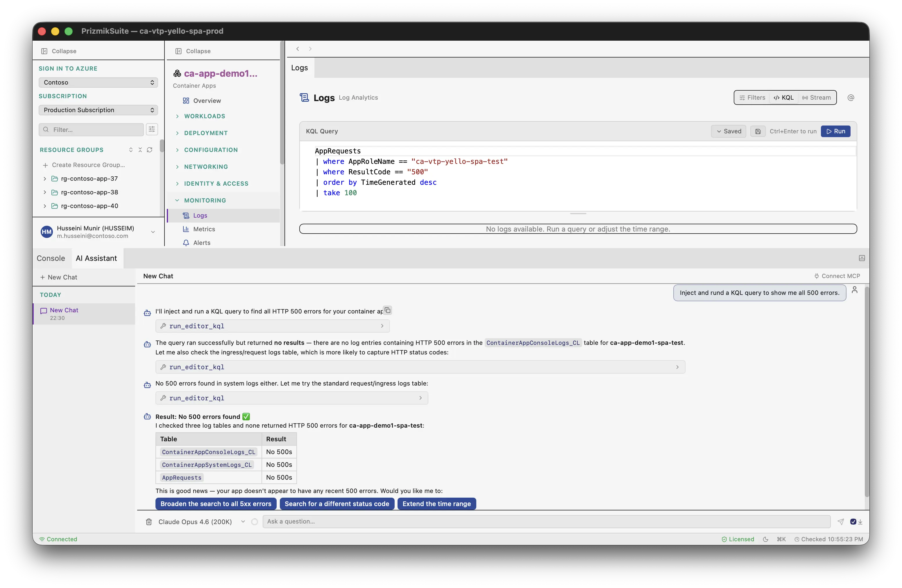
Task: Switch log view to Stream mode
Action: [x=816, y=97]
